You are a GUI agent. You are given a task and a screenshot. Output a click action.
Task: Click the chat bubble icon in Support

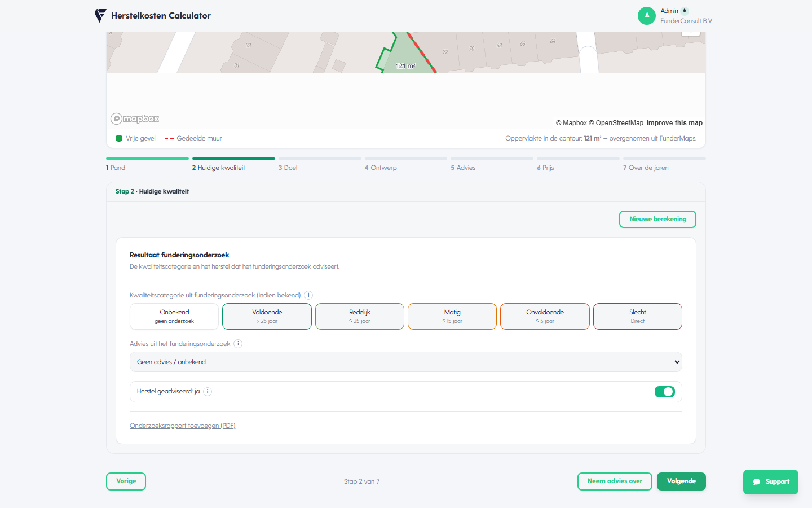pyautogui.click(x=757, y=482)
